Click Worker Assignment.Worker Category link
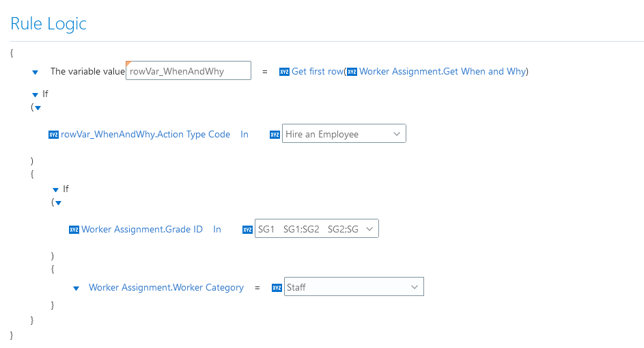 [167, 288]
